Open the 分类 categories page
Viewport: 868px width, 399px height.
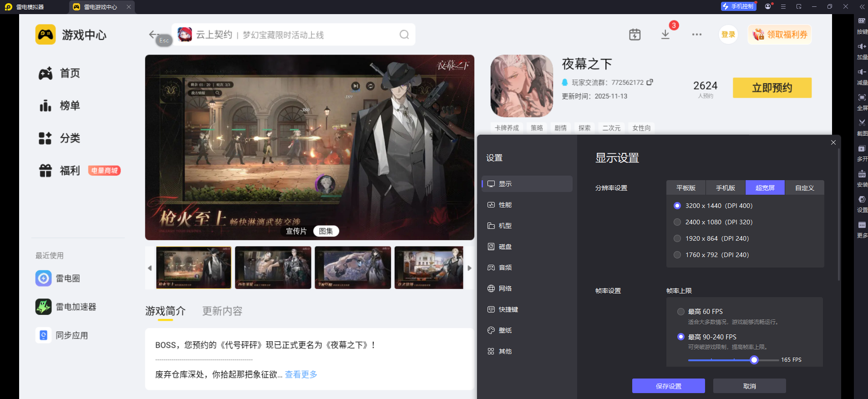coord(59,138)
